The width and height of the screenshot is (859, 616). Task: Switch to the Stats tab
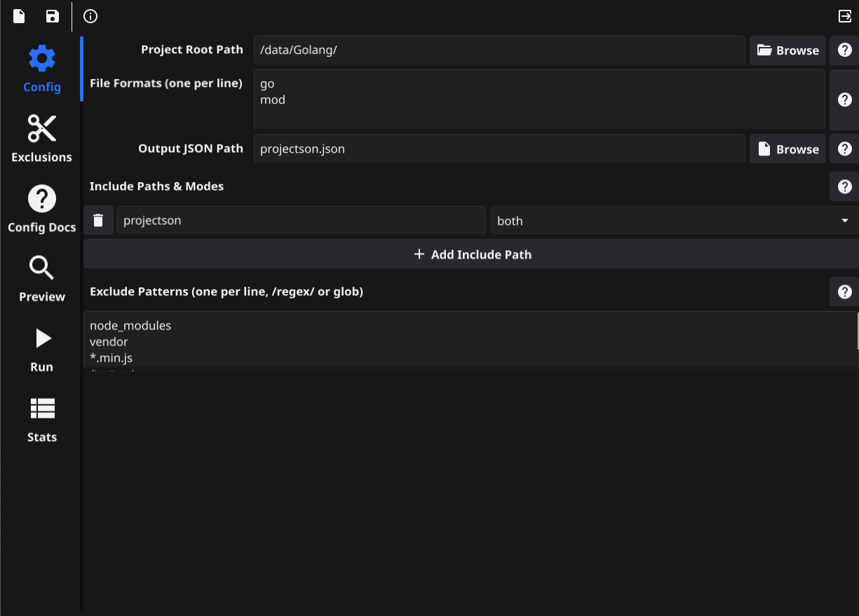[42, 419]
